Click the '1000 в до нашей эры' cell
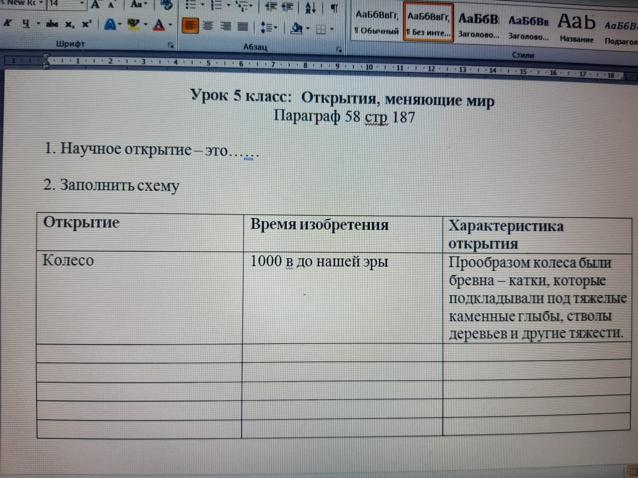Screen dimensions: 638x478 (343, 298)
